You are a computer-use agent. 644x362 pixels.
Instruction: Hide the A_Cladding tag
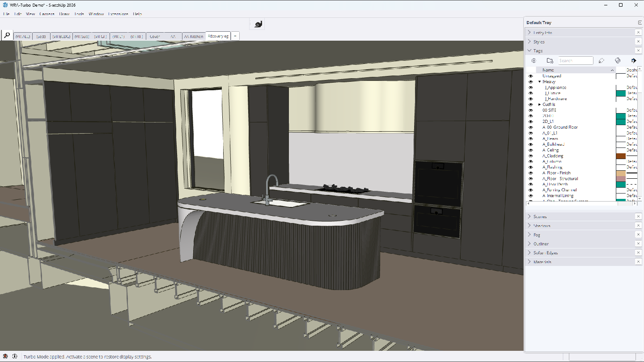(x=531, y=156)
